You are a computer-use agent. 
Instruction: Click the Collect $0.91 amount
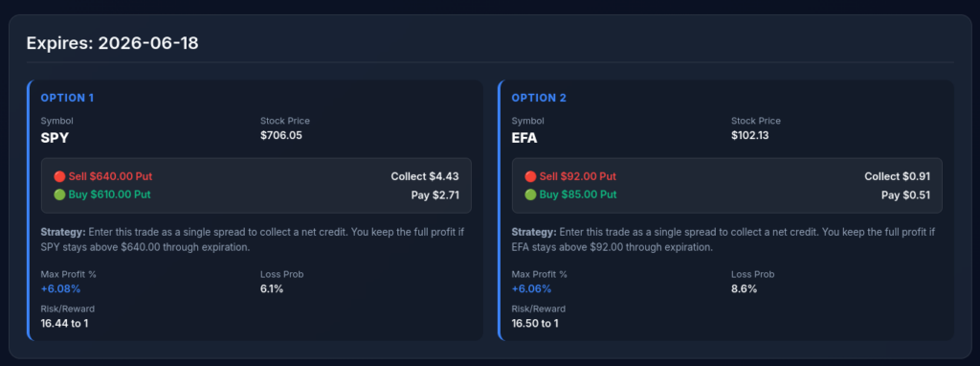(897, 176)
